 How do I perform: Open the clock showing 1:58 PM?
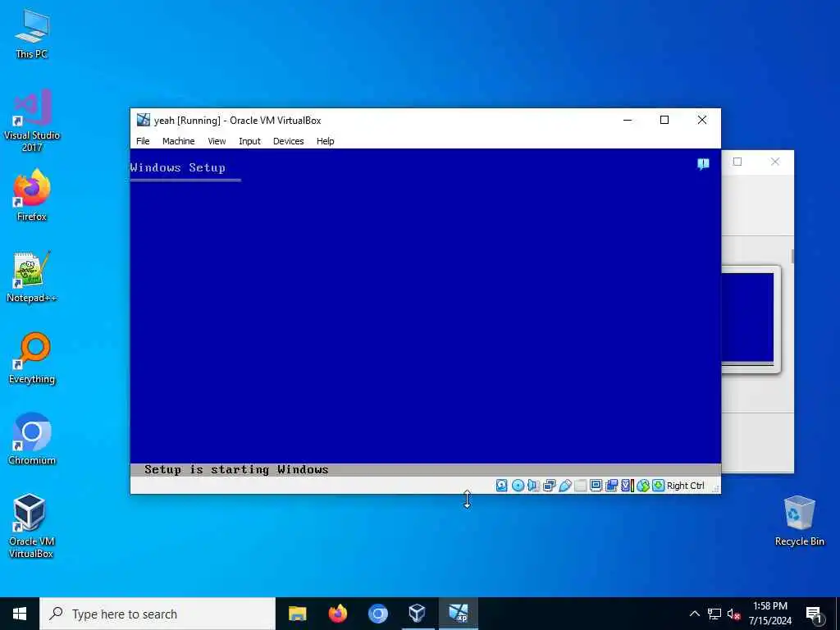(770, 614)
